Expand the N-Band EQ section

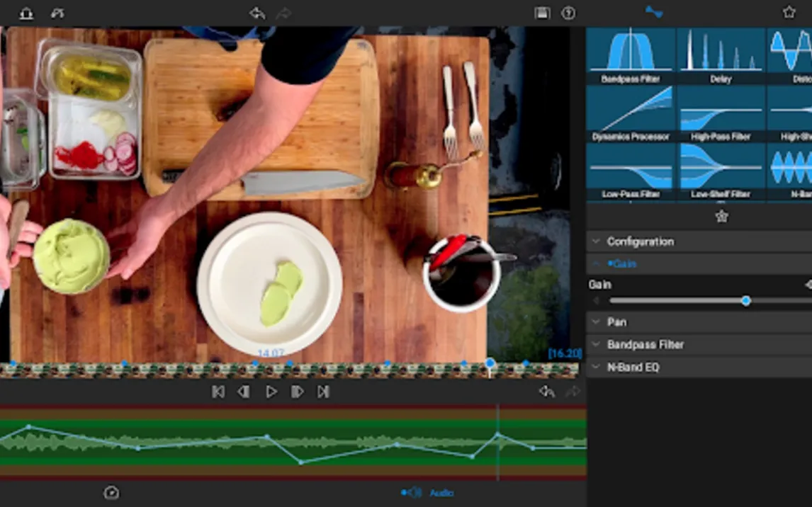point(633,368)
